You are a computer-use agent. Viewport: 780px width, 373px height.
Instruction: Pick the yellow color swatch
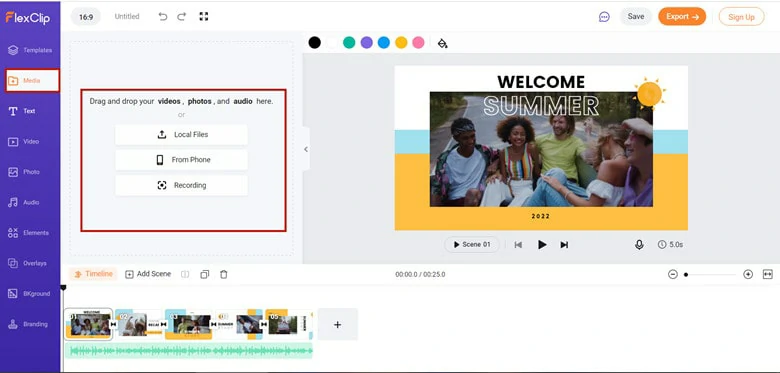point(401,43)
